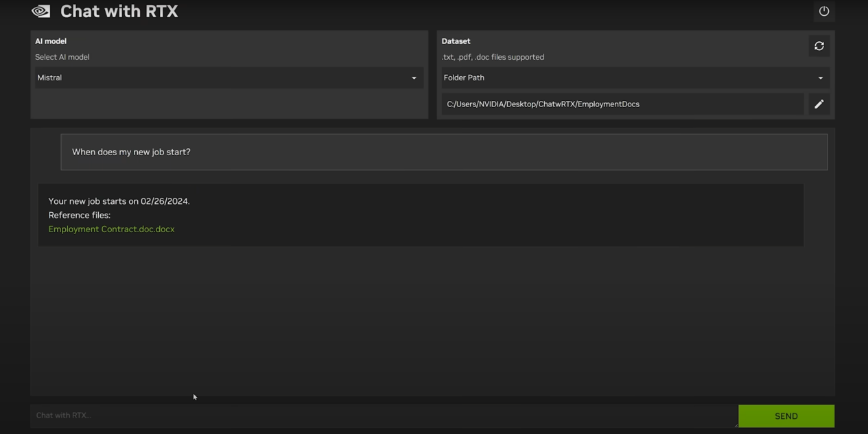Open the Employment Contract.doc.docx reference link
868x434 pixels.
(111, 229)
